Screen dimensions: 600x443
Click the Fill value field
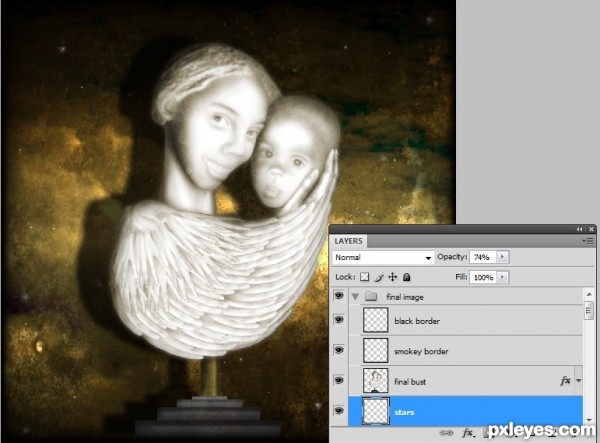click(x=483, y=277)
